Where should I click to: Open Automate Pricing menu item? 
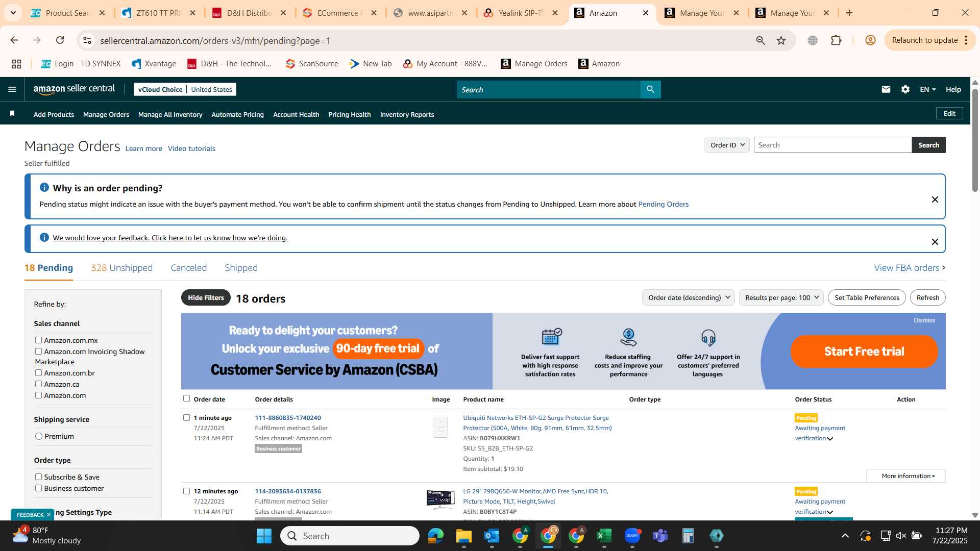pos(237,114)
